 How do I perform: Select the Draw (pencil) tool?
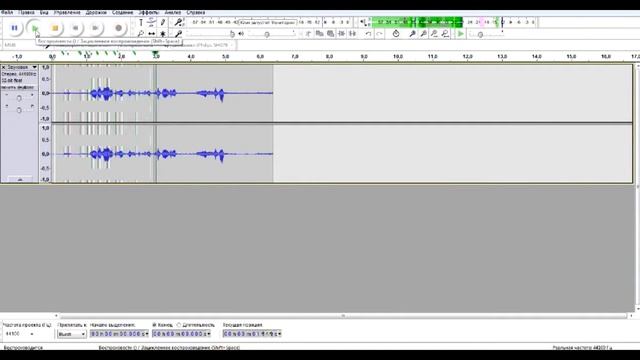tap(162, 22)
